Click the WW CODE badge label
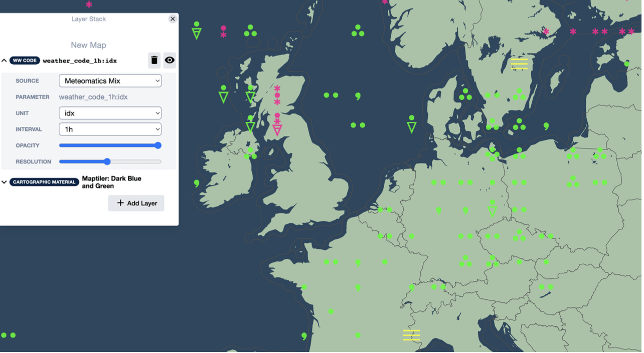The height and width of the screenshot is (353, 644). [x=25, y=61]
